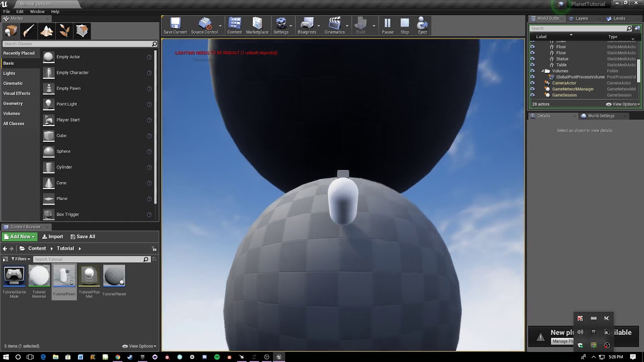644x362 pixels.
Task: Select the Point Light item
Action: click(66, 104)
